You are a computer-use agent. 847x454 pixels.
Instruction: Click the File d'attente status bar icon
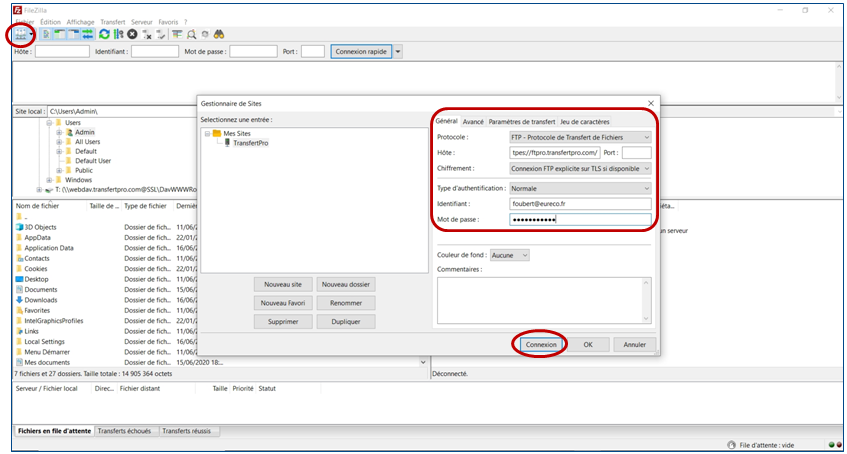pyautogui.click(x=731, y=445)
